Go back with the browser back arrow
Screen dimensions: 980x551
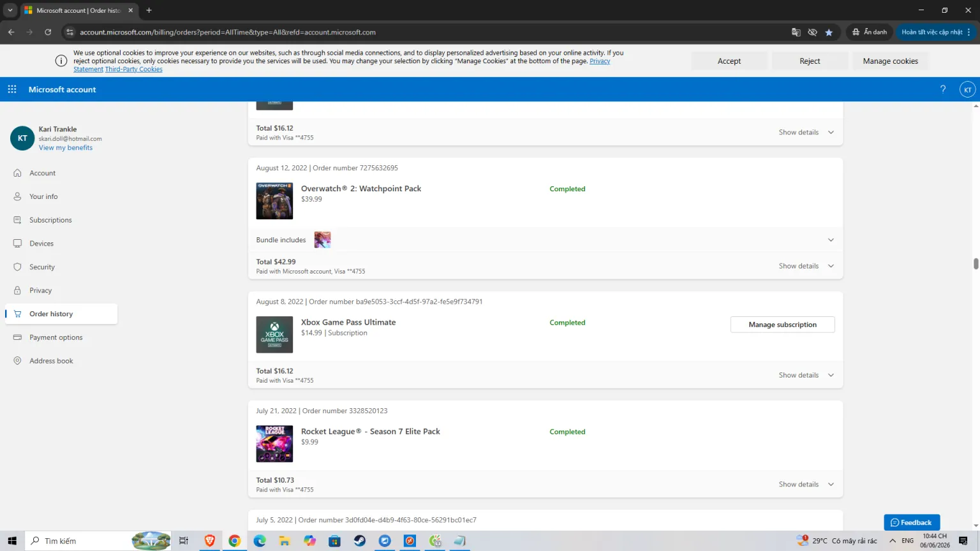click(11, 32)
